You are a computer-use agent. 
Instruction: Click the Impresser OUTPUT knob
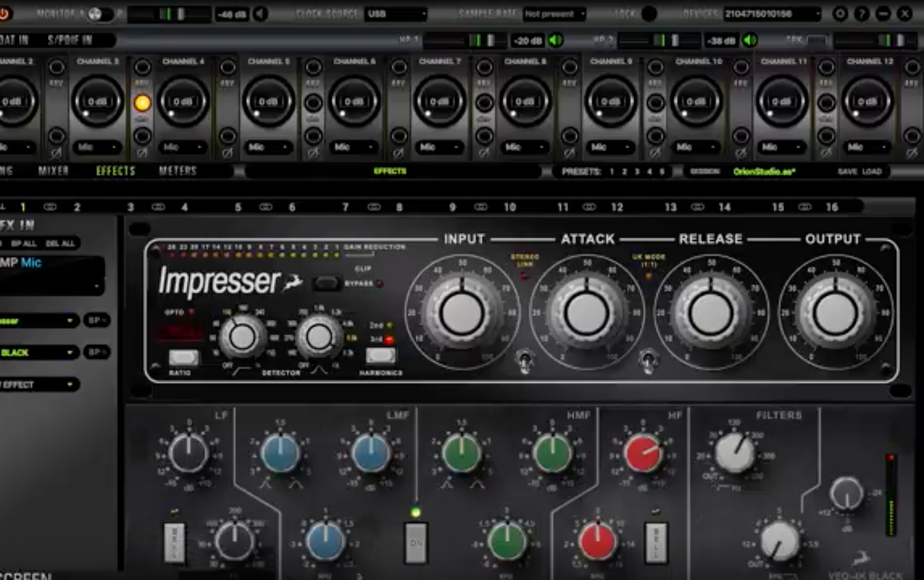pos(835,313)
